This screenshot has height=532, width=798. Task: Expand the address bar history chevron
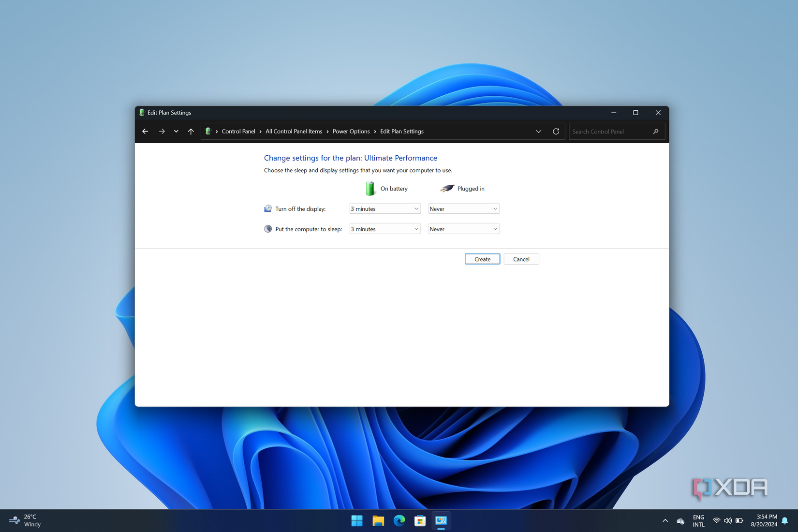pos(538,131)
